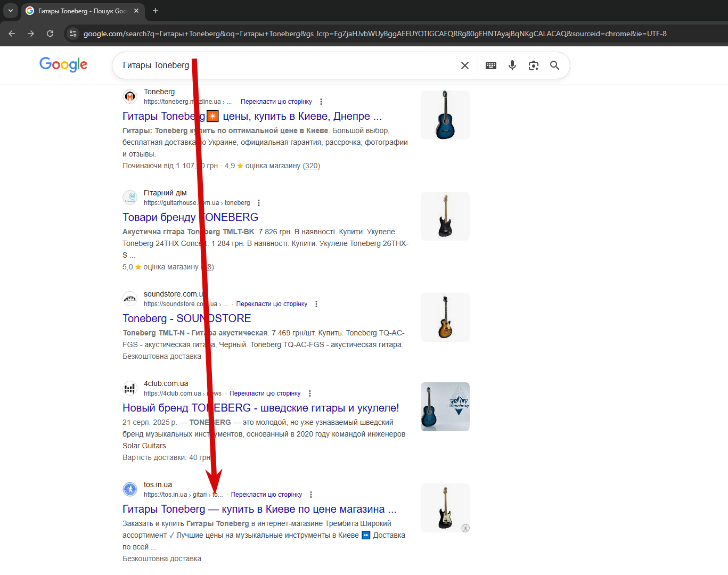Open the on-screen keyboard input tool
This screenshot has width=728, height=575.
[x=491, y=65]
